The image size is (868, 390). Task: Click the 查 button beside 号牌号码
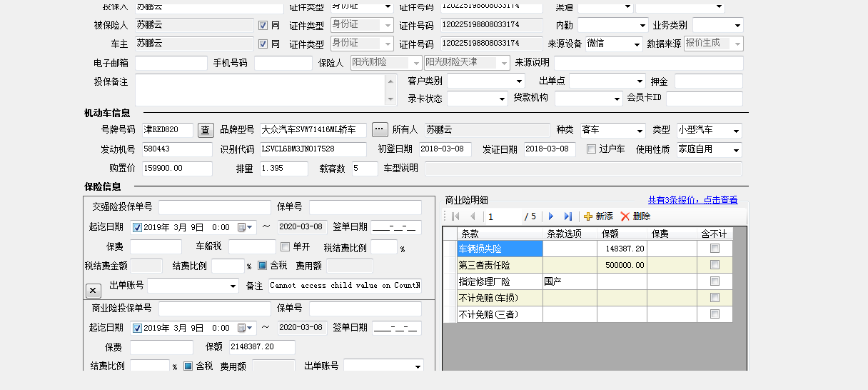206,130
